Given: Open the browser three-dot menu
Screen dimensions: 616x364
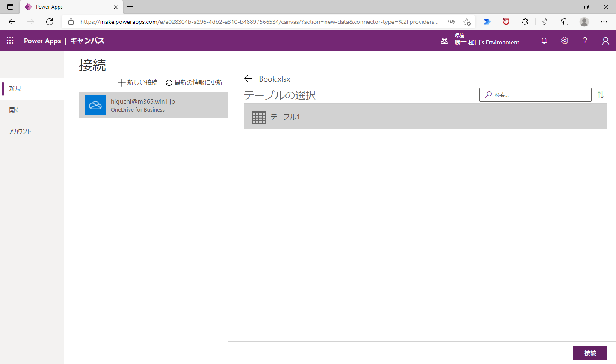Looking at the screenshot, I should (x=604, y=22).
